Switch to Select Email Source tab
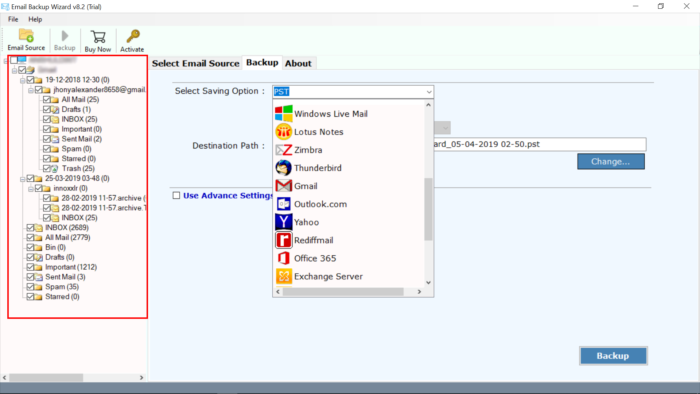 [x=196, y=63]
